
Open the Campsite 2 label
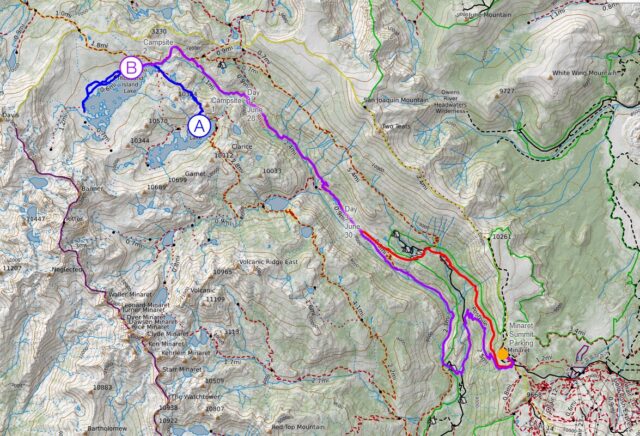158,46
